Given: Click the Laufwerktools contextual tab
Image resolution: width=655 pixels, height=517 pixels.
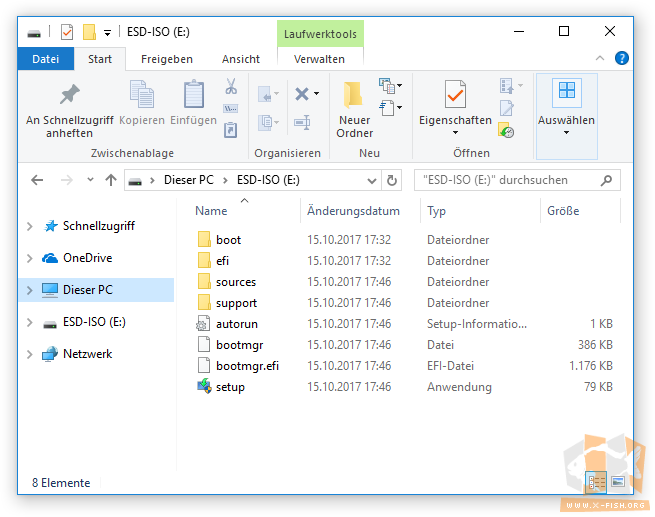Looking at the screenshot, I should click(x=320, y=34).
